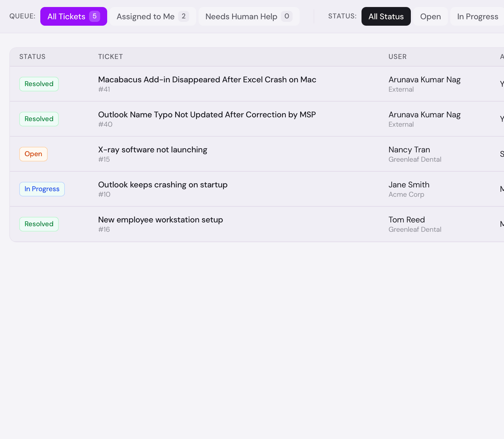Open ticket Outlook Name Typo Not Updated
This screenshot has width=504, height=439.
tap(207, 114)
